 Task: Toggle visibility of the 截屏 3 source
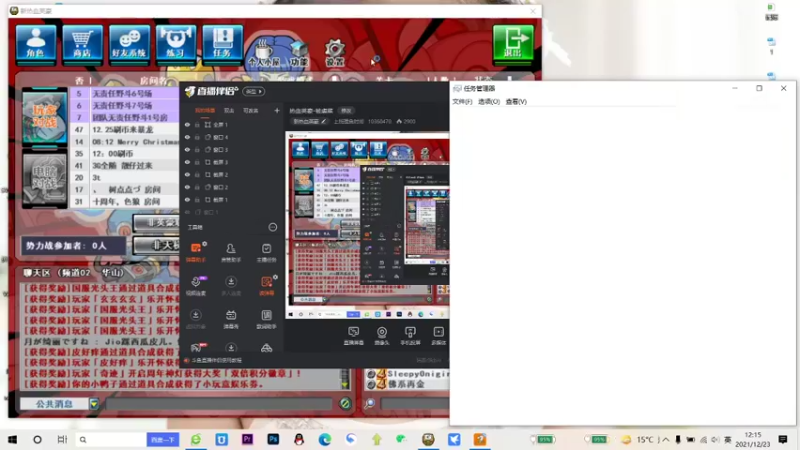[x=187, y=162]
